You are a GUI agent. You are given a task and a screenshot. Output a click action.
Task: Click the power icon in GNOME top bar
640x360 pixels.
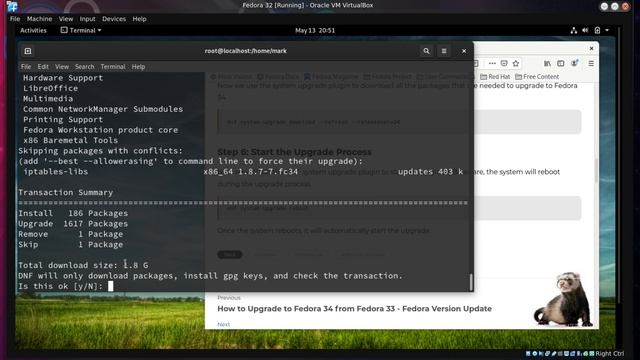597,30
